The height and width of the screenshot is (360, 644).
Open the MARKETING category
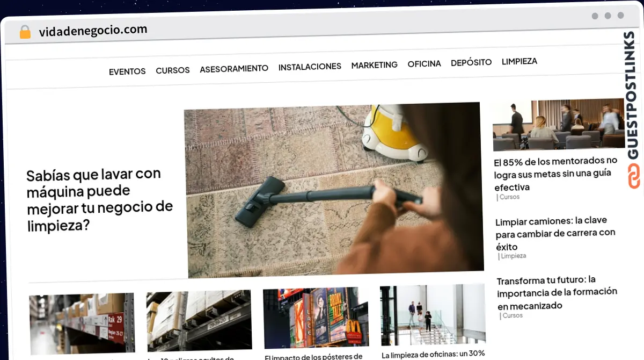pyautogui.click(x=375, y=65)
